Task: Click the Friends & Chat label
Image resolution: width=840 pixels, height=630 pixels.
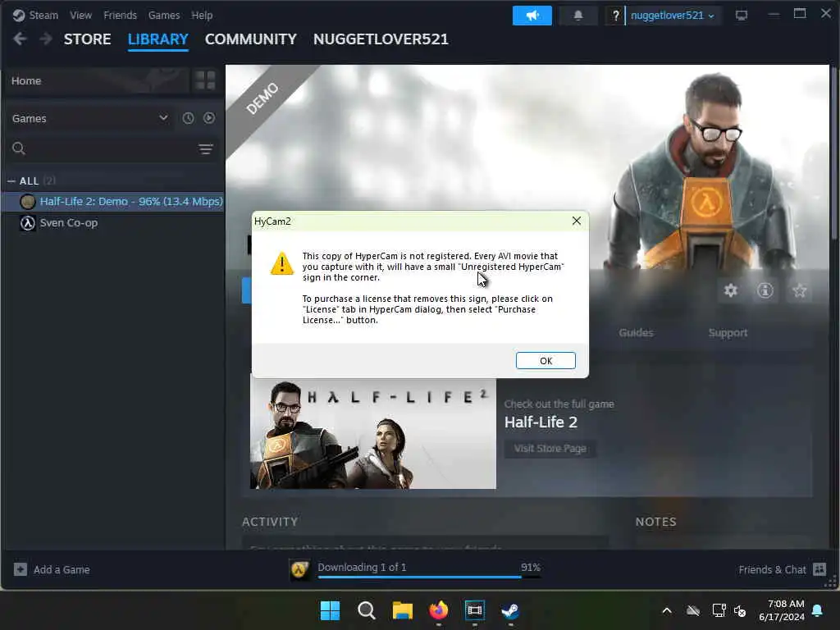Action: click(x=772, y=570)
